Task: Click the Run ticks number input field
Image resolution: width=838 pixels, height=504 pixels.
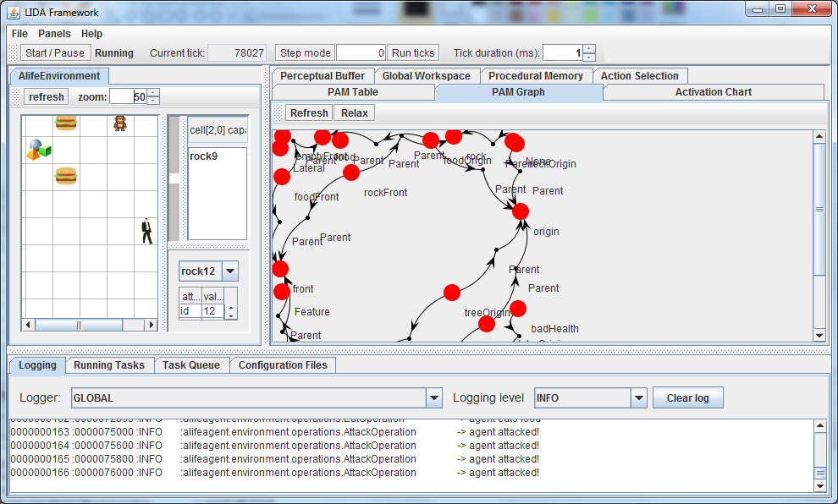Action: pos(361,52)
